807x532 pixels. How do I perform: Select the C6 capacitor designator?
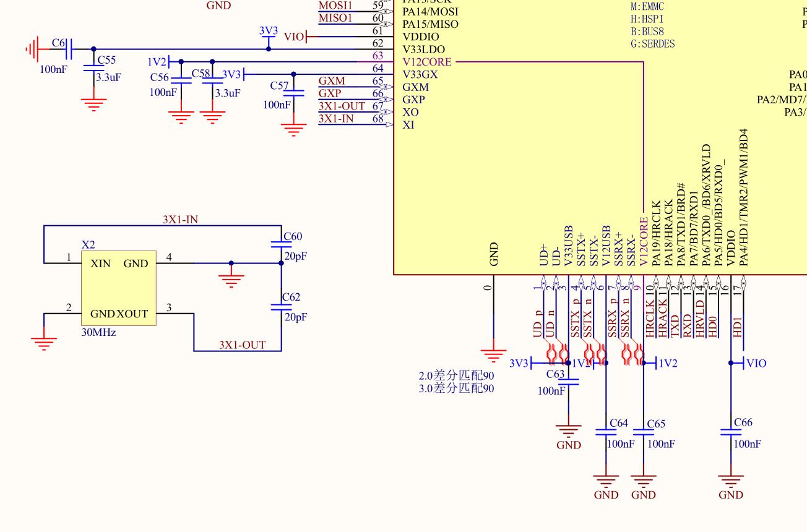pos(58,43)
